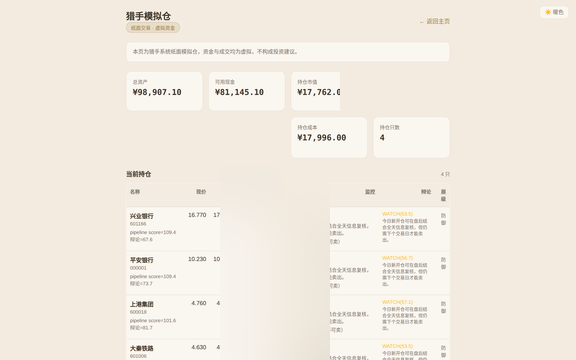Click the 监控 column header
Image resolution: width=576 pixels, height=360 pixels.
(x=370, y=192)
